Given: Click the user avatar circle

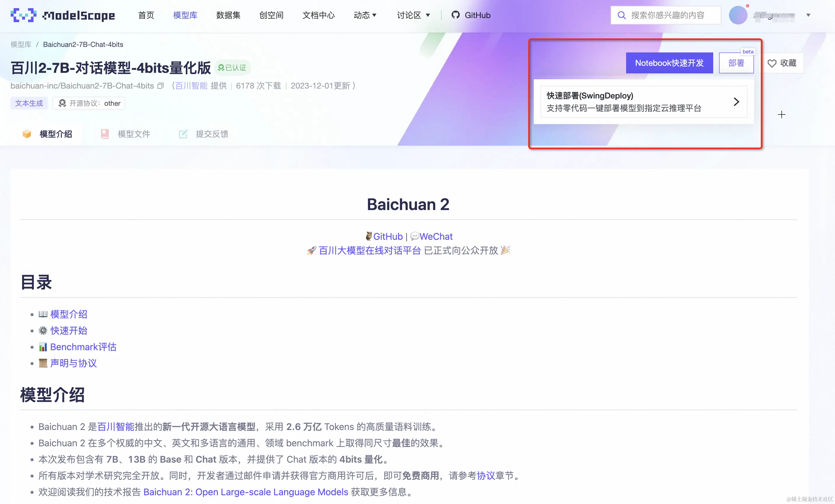Looking at the screenshot, I should click(x=738, y=15).
